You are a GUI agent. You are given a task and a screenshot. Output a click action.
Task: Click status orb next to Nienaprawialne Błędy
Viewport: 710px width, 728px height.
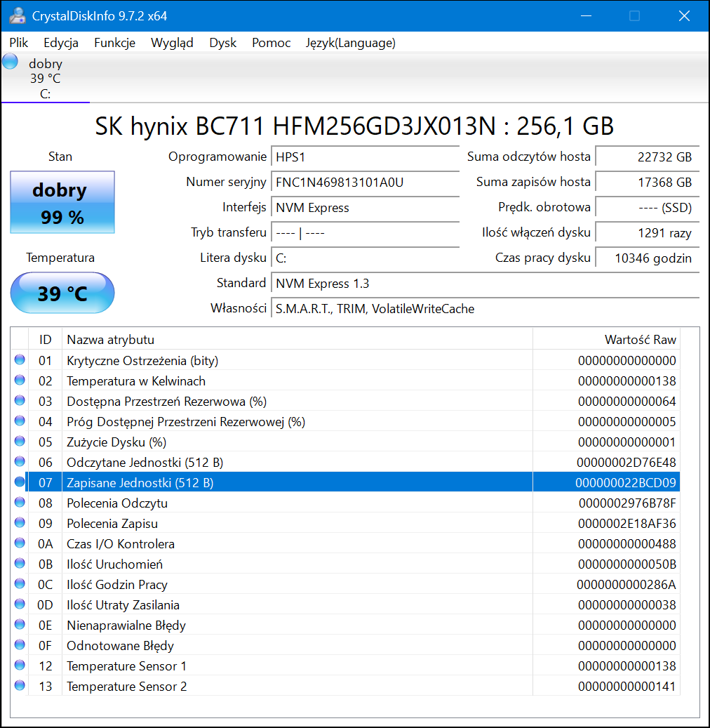pos(20,625)
